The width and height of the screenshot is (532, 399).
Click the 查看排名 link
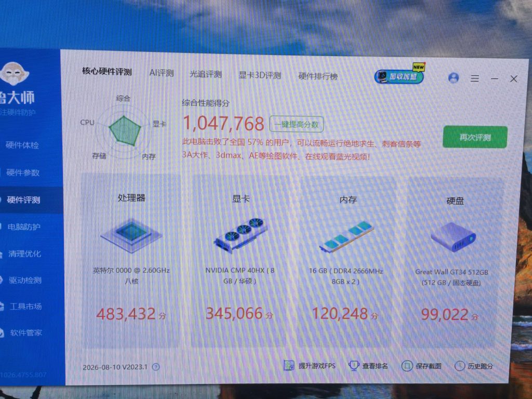tap(375, 366)
